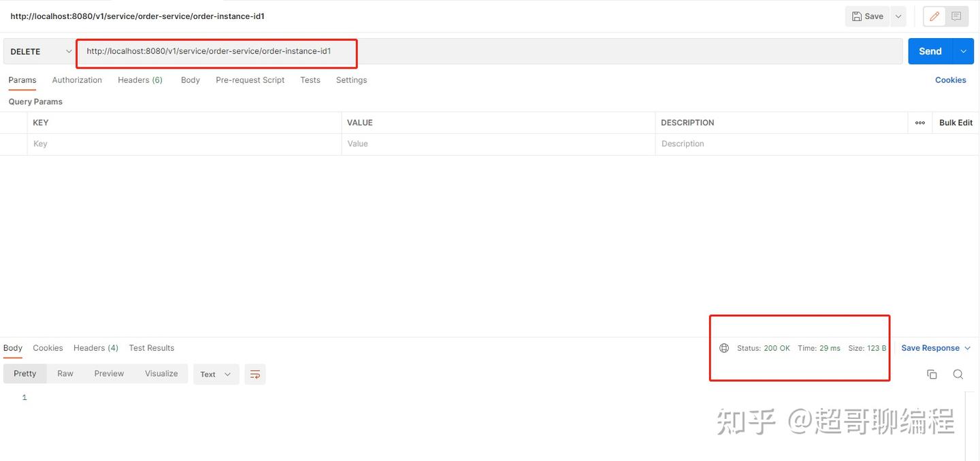Open the response Headers (4) tab

coord(96,348)
